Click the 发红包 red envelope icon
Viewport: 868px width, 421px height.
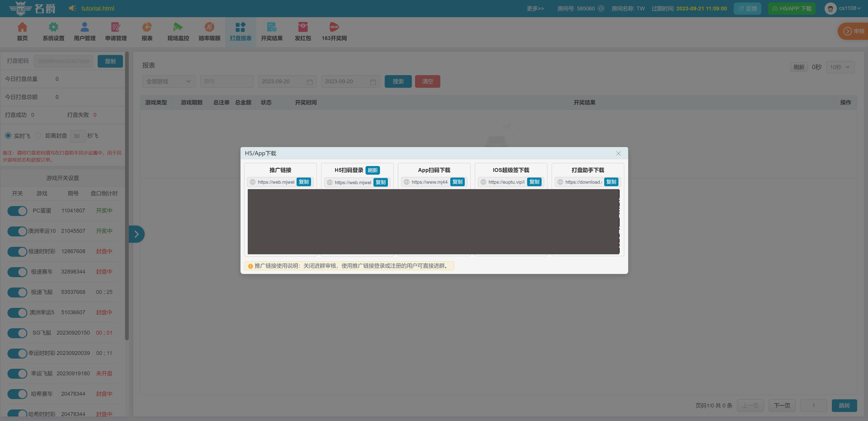303,27
